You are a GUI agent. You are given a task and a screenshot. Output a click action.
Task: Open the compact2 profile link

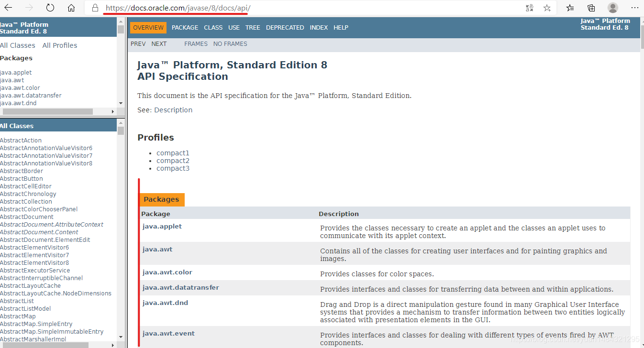pyautogui.click(x=173, y=161)
